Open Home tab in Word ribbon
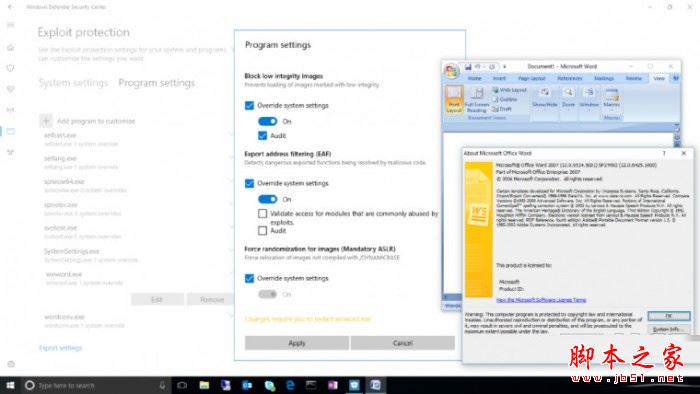700x394 pixels. pos(475,79)
